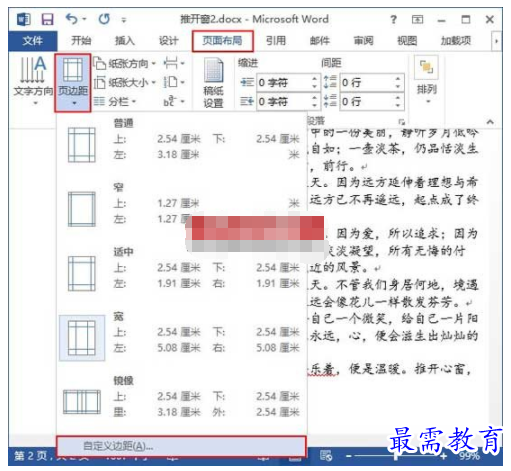Screen dimensions: 511x471
Task: Decrease spacing after with down arrow
Action: 398,105
